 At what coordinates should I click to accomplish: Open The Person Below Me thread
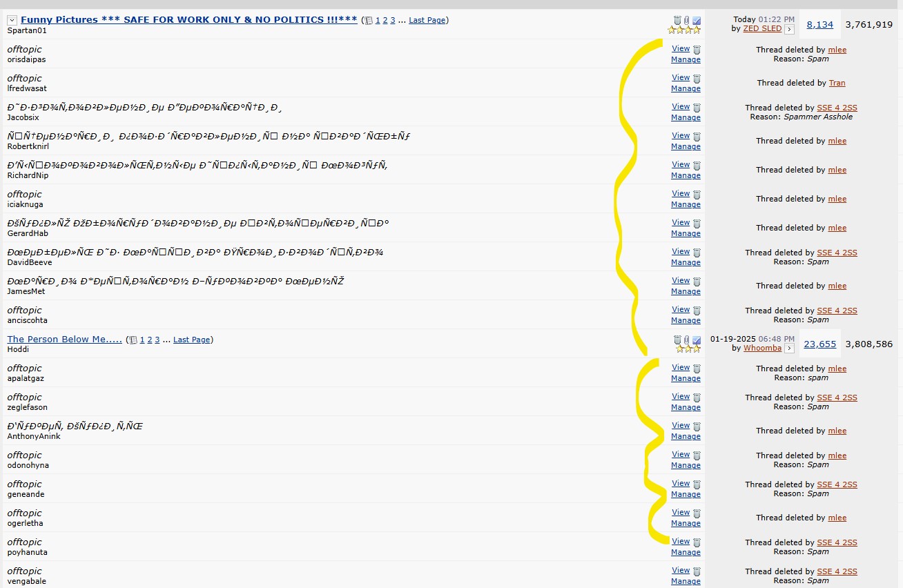point(64,340)
